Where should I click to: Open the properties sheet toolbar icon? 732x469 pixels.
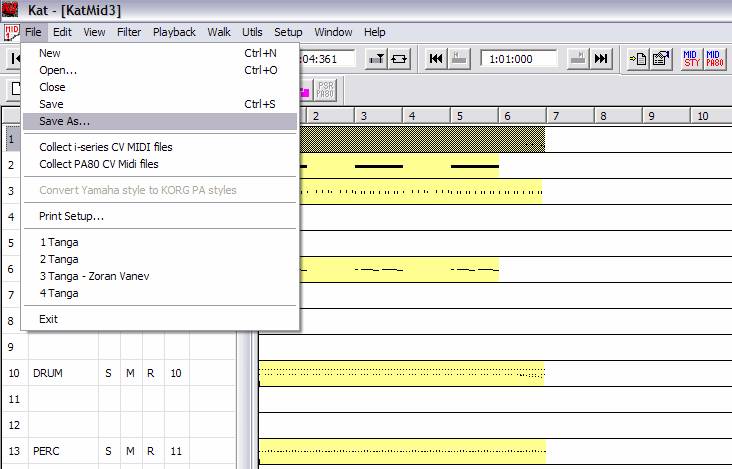(x=661, y=59)
